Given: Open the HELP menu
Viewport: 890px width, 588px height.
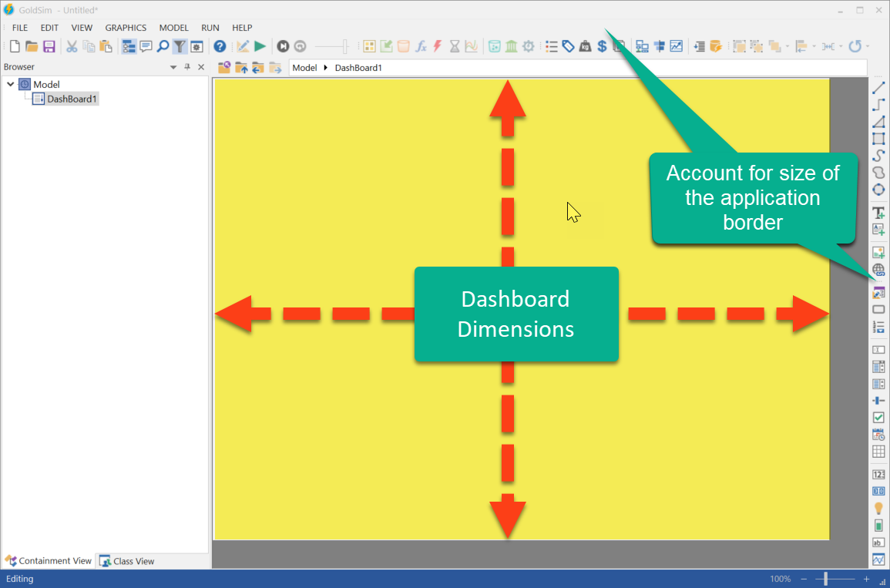Looking at the screenshot, I should (x=243, y=27).
